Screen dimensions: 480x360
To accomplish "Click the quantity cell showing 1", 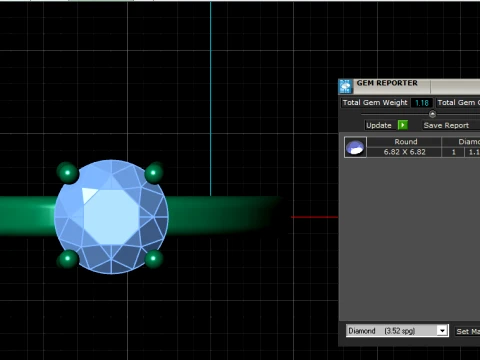I will [x=453, y=152].
